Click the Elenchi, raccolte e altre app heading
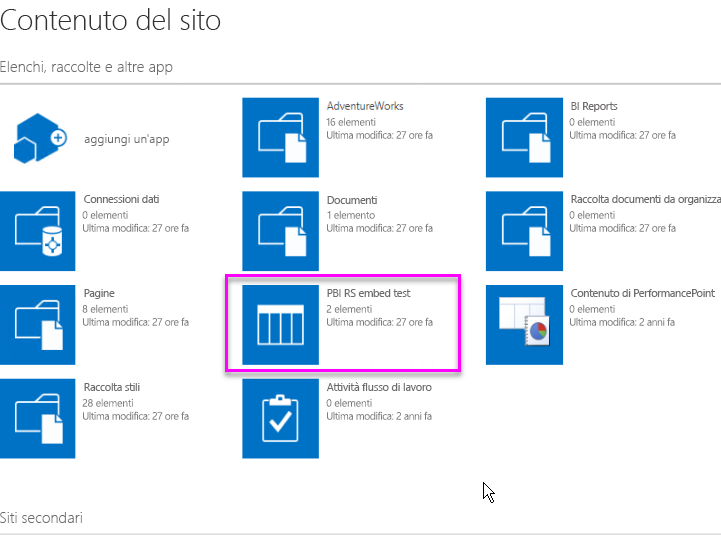The width and height of the screenshot is (721, 539). pyautogui.click(x=86, y=67)
